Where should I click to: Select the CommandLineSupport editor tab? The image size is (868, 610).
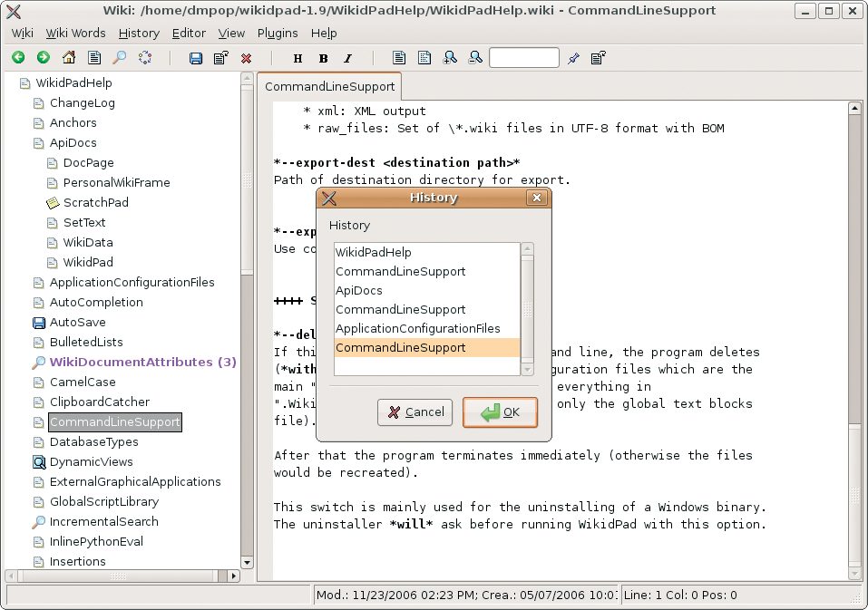tap(329, 87)
